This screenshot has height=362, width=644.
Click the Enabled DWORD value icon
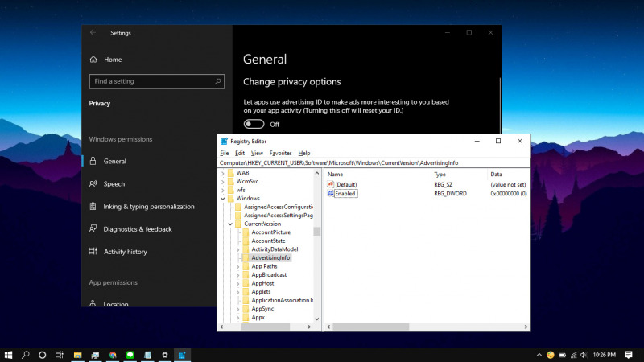click(331, 194)
